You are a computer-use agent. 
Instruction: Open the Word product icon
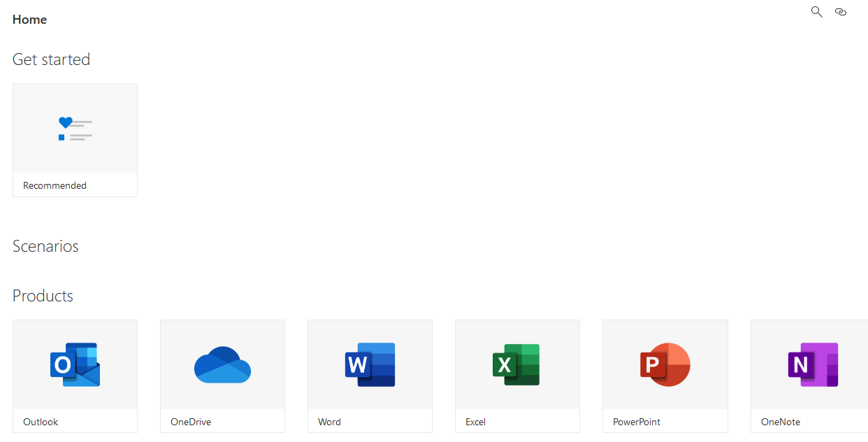(x=370, y=364)
